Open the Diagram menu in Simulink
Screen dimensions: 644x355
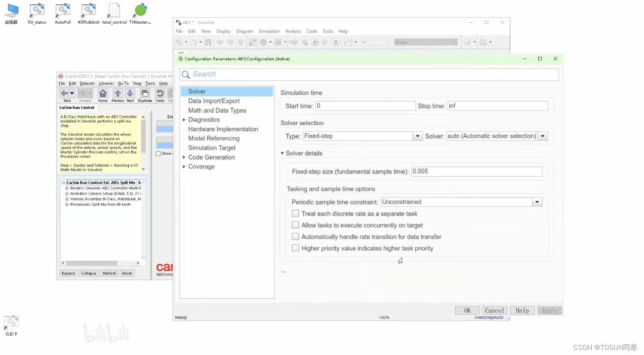click(245, 31)
